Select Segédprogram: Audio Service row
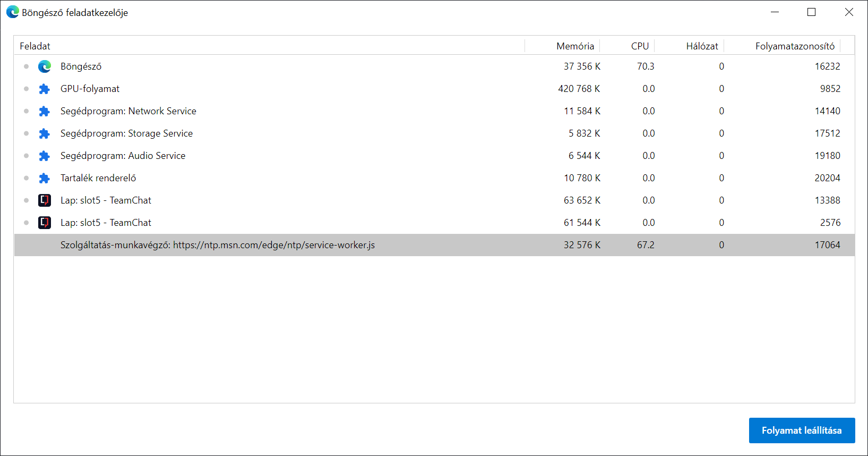868x456 pixels. 123,156
